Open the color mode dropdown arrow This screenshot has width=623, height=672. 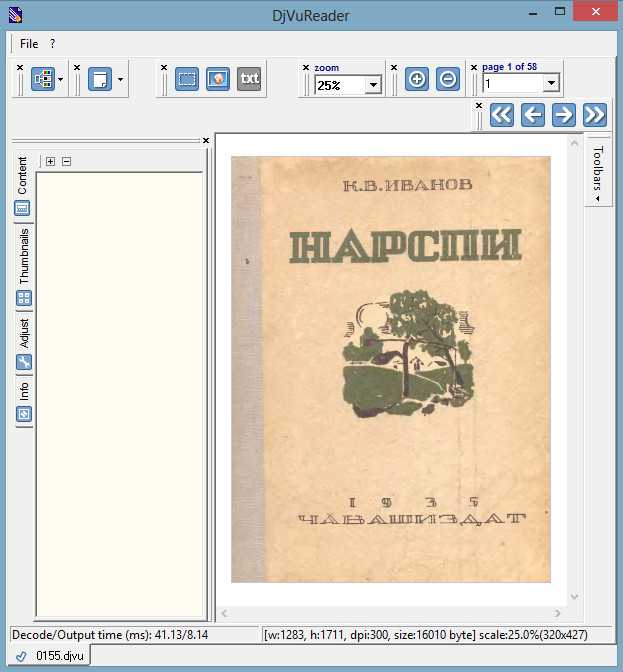(x=60, y=79)
